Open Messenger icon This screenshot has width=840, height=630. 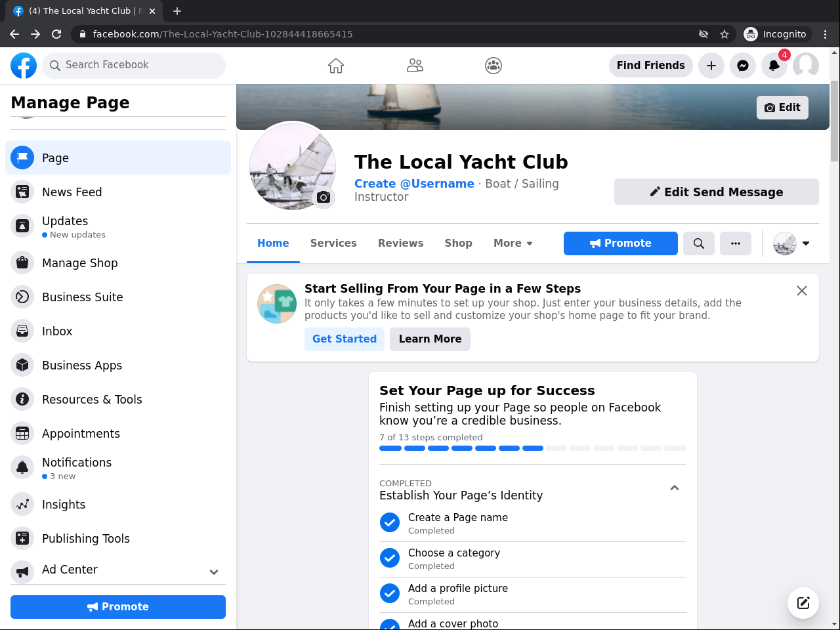(743, 66)
